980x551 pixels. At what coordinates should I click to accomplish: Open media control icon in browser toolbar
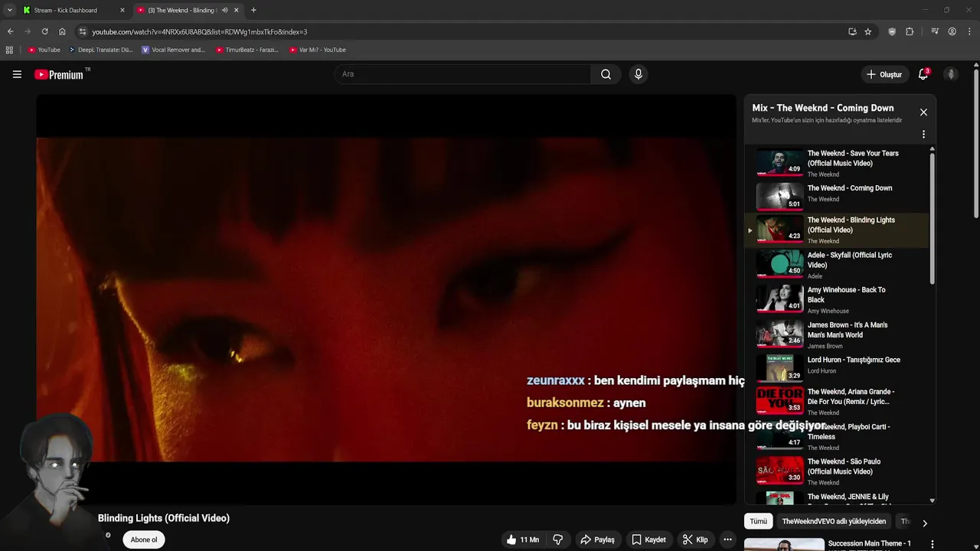click(935, 31)
